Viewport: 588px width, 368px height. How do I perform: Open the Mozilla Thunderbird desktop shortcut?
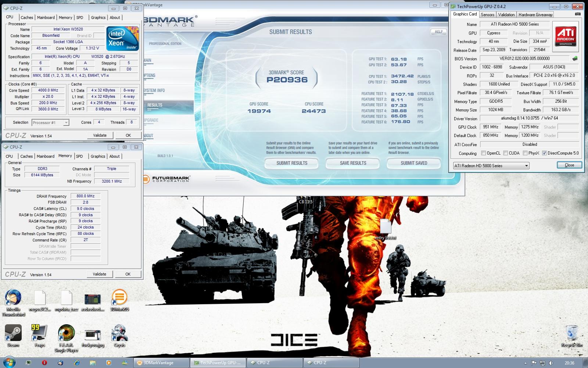click(13, 303)
